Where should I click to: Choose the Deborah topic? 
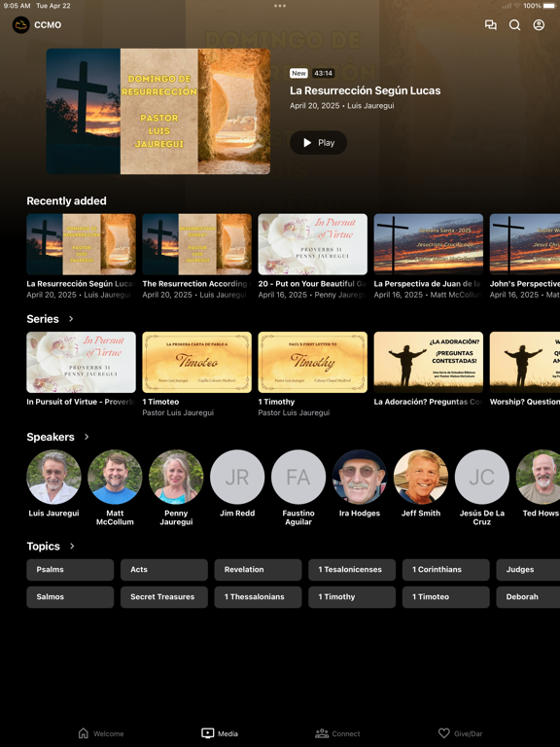[528, 597]
